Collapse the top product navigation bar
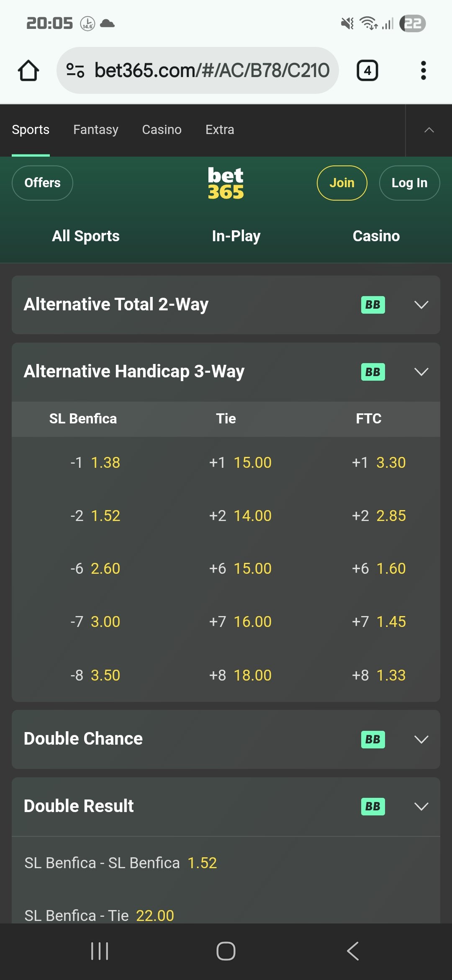Image resolution: width=452 pixels, height=980 pixels. pos(429,130)
